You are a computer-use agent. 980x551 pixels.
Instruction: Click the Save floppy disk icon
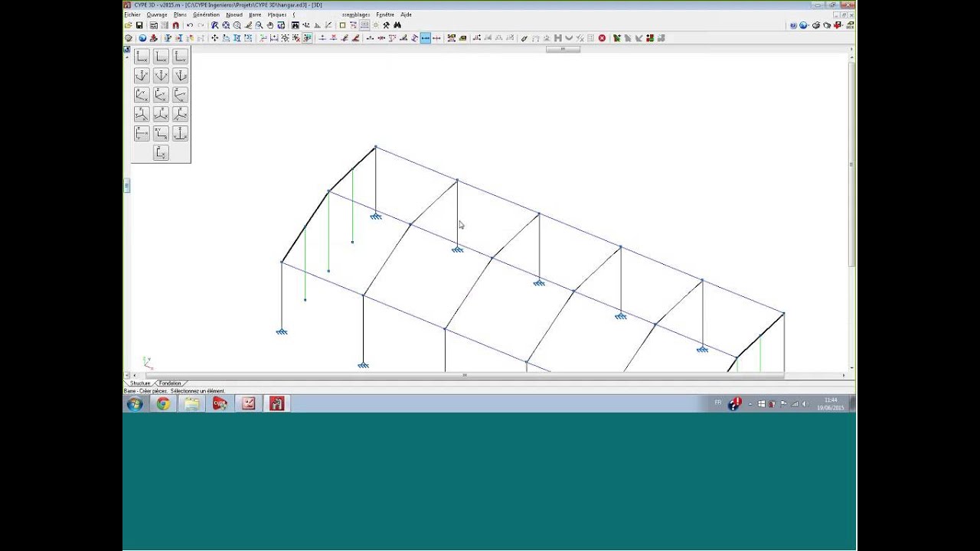pos(139,25)
